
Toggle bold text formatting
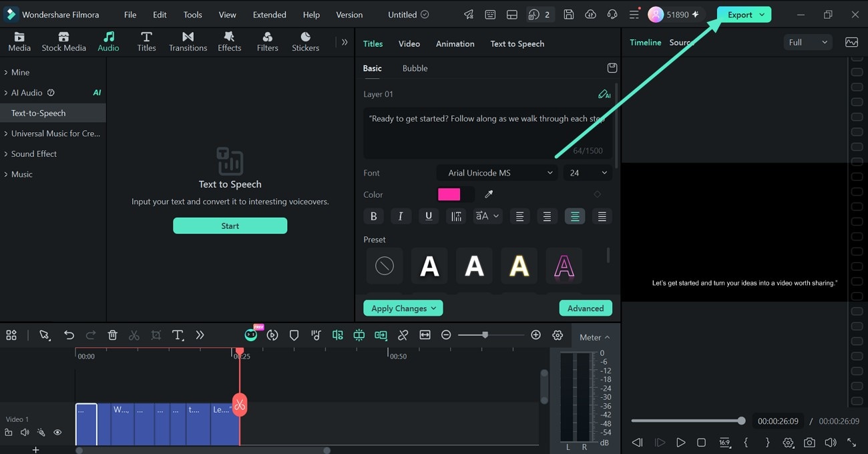pyautogui.click(x=373, y=216)
